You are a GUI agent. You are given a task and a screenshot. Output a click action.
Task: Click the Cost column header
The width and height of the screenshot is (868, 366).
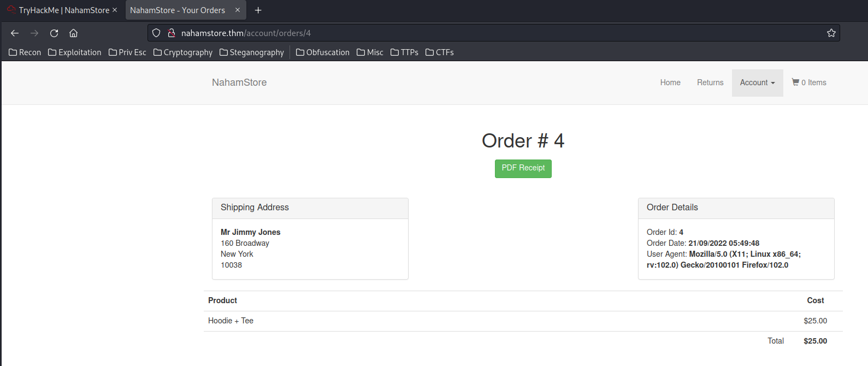coord(816,300)
